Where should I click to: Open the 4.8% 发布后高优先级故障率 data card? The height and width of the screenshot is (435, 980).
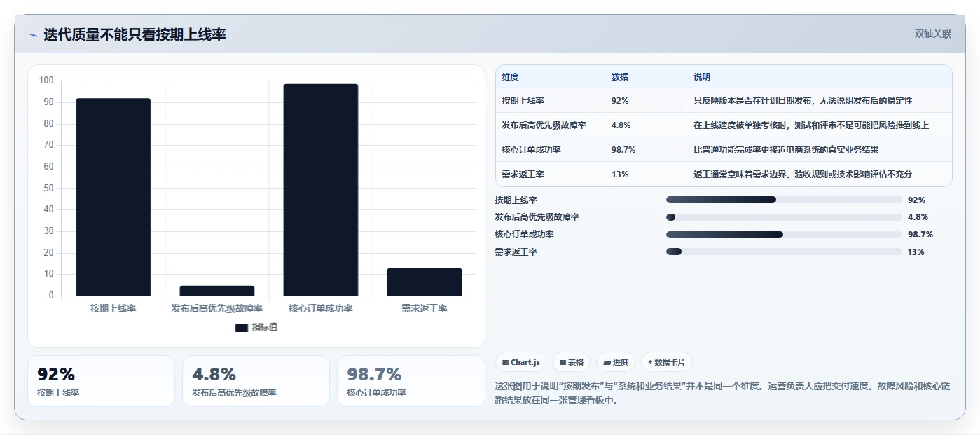click(256, 381)
